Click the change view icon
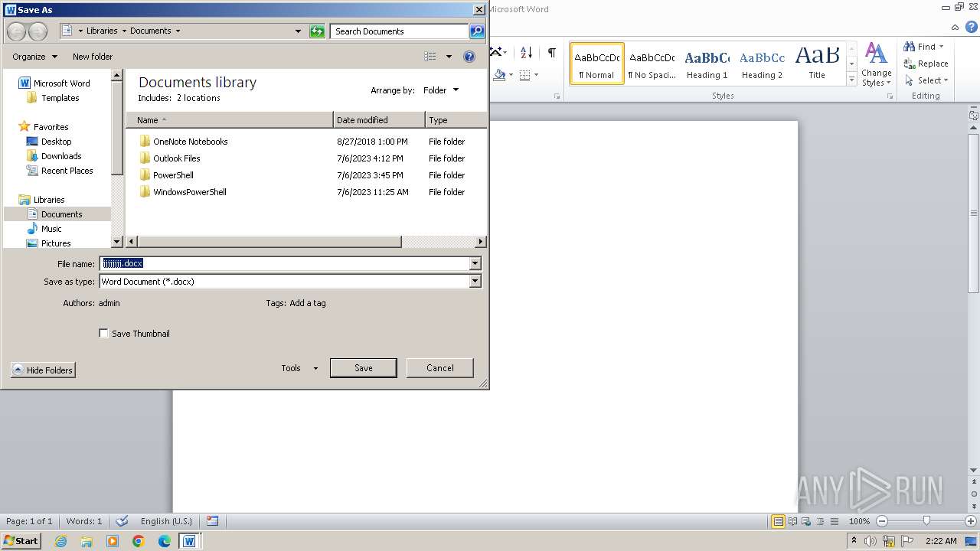Image resolution: width=980 pixels, height=551 pixels. (x=430, y=57)
